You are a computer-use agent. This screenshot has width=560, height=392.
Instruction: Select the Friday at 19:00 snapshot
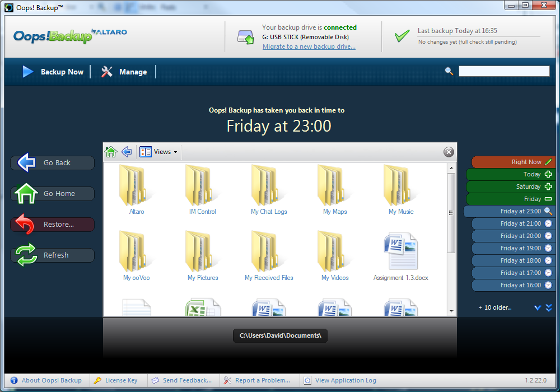514,248
